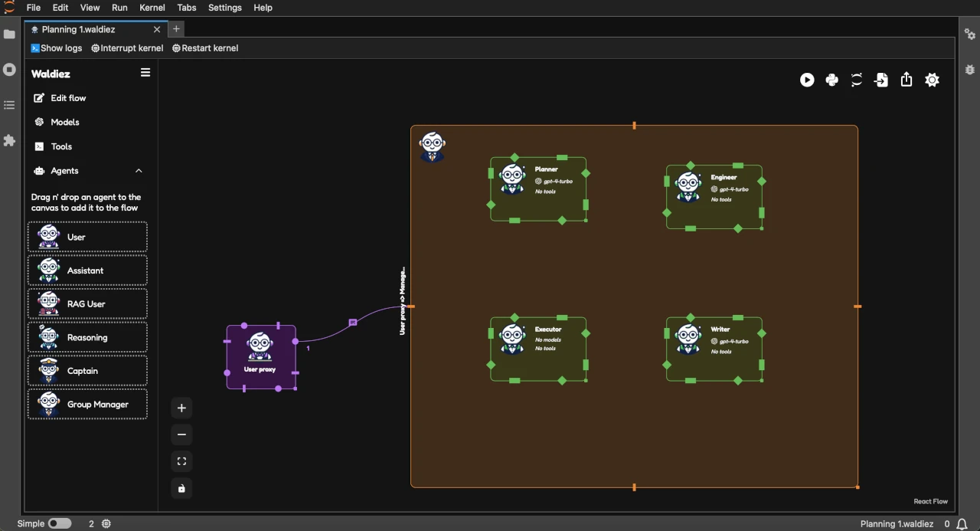Screen dimensions: 980x531
Task: Import a flow file
Action: (x=881, y=80)
